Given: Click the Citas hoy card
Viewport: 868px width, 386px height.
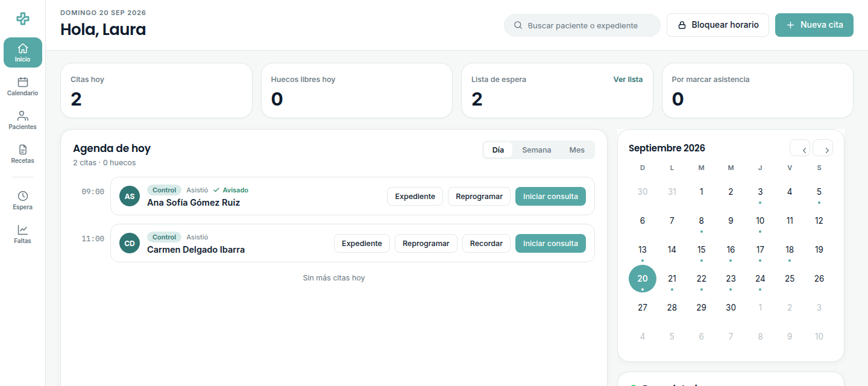Looking at the screenshot, I should click(x=156, y=90).
